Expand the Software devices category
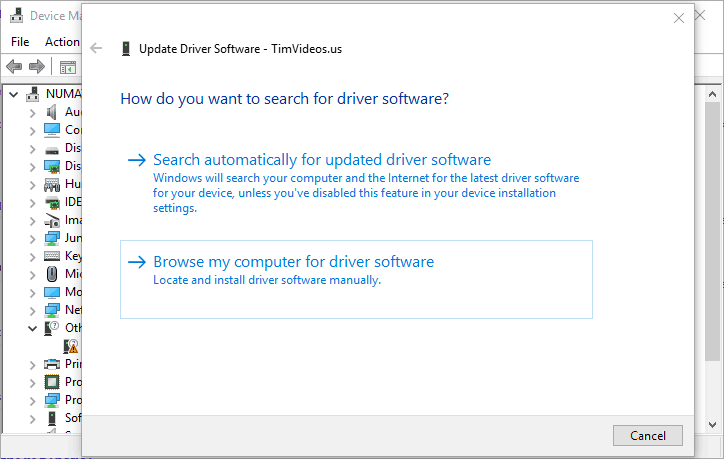The width and height of the screenshot is (724, 459). (x=32, y=419)
